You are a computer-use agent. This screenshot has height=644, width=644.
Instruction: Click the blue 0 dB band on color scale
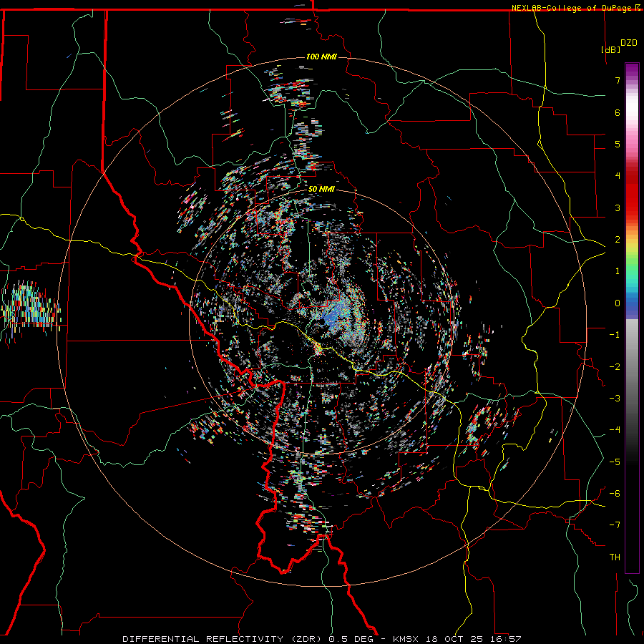(632, 303)
